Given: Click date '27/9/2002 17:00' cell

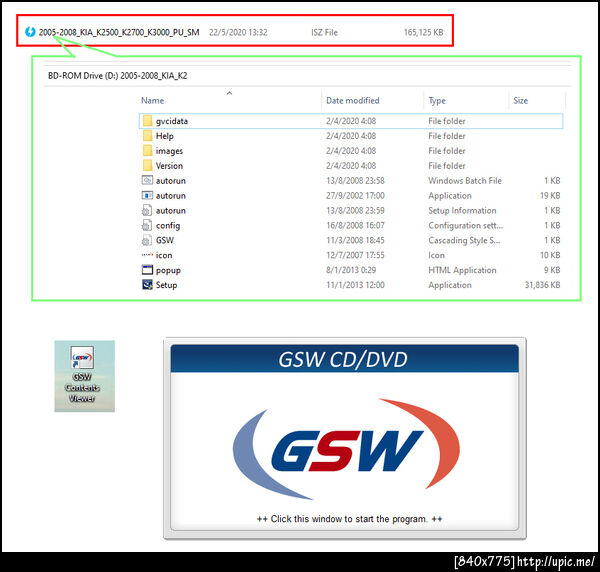Looking at the screenshot, I should 355,196.
